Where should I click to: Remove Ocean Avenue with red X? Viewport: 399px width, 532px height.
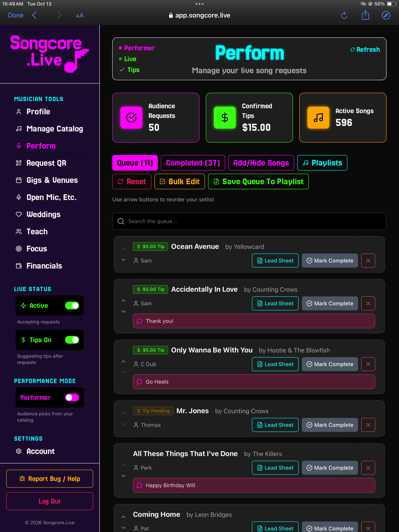(368, 261)
